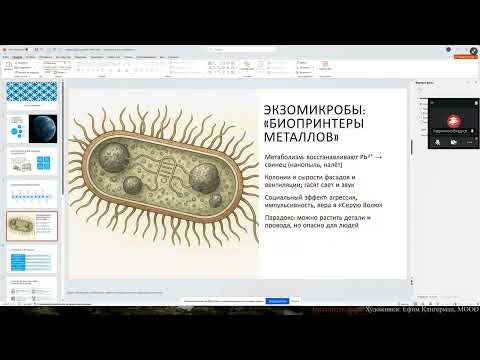Click the bullet starting with «Социальный эффект»
Viewport: 480px width, 360px height.
coord(323,201)
